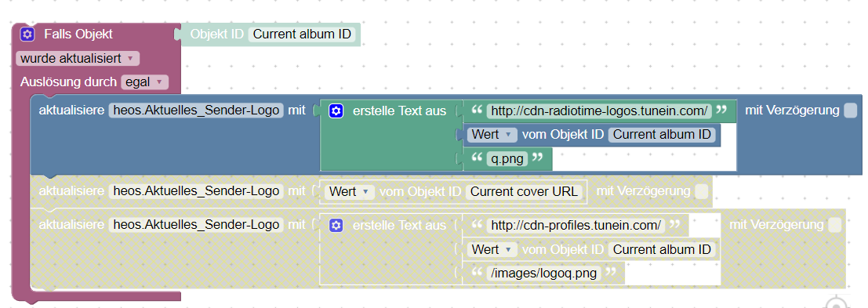Edit the http://cdn-radiotime-logos.tunein.com/ text field

(x=600, y=111)
